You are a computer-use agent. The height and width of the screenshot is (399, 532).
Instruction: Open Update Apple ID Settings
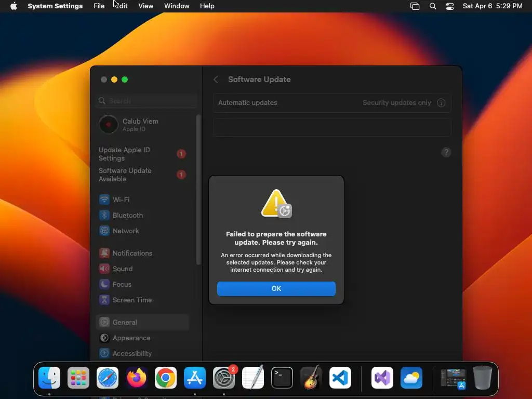coord(142,154)
